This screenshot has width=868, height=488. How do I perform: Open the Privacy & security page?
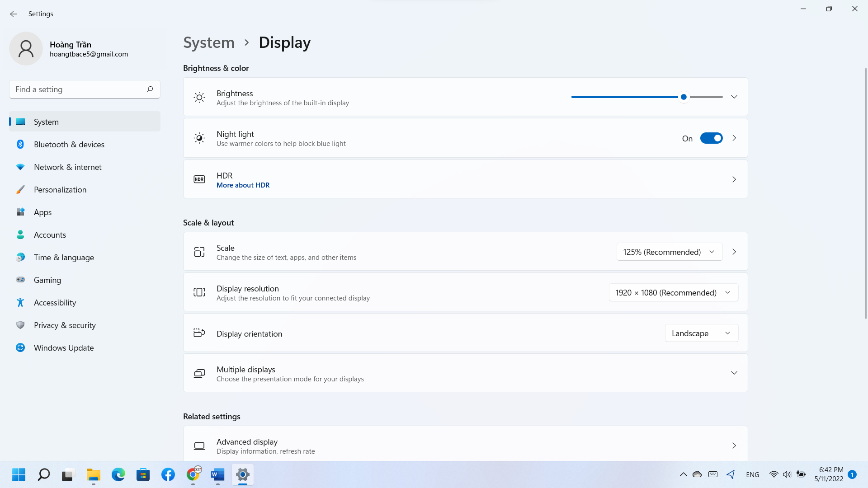(65, 325)
